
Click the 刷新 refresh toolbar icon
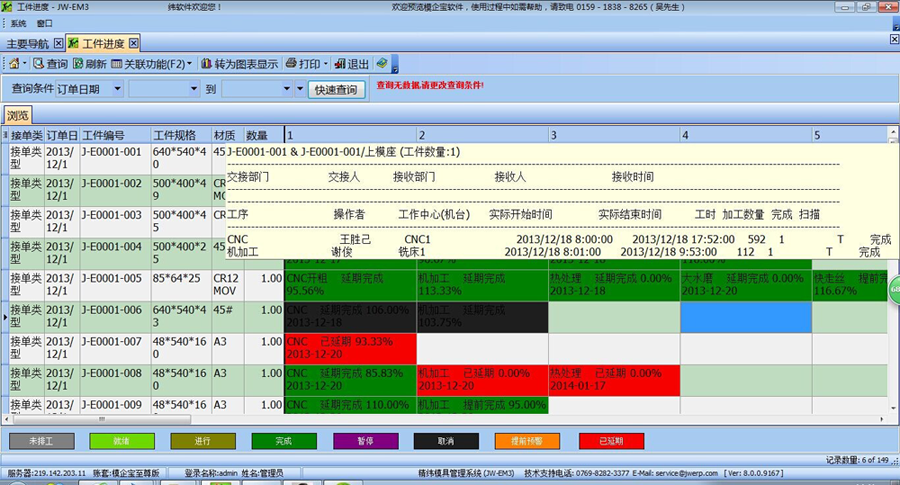click(x=78, y=64)
